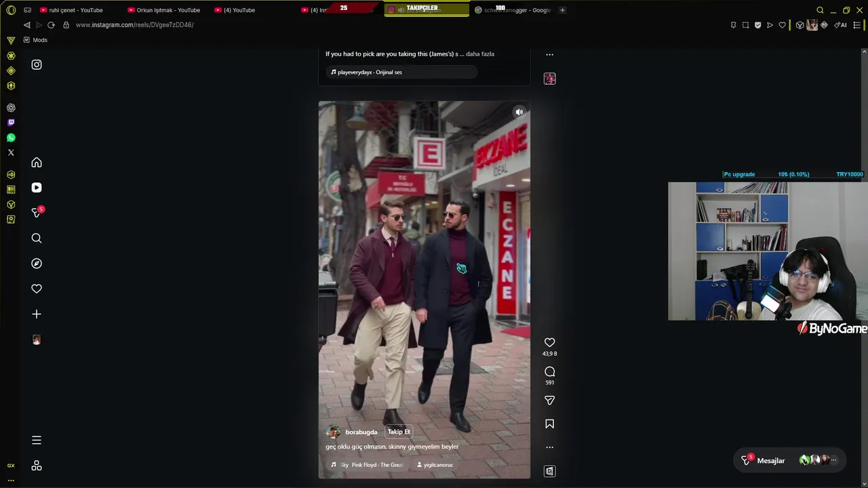This screenshot has height=488, width=868.
Task: Save the borabugda reel with bookmark icon
Action: pos(550,424)
